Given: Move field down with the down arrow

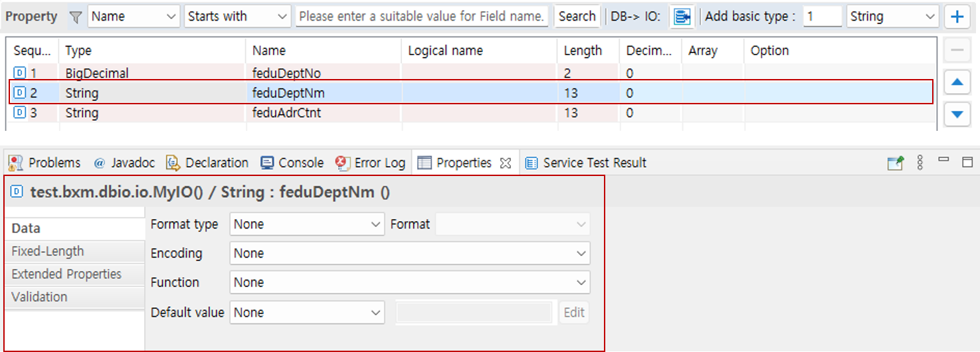Looking at the screenshot, I should [957, 114].
